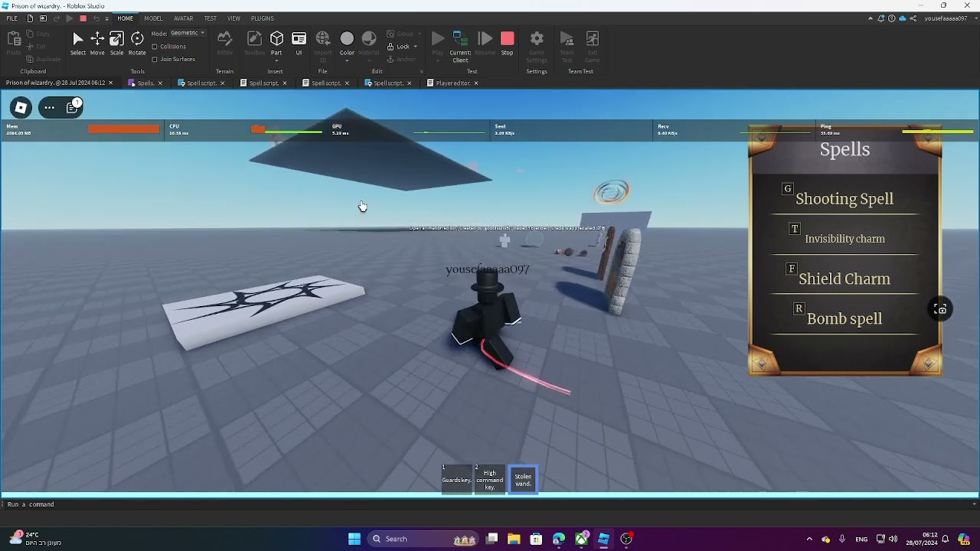Select the Shield Charm entry
980x551 pixels.
(844, 279)
